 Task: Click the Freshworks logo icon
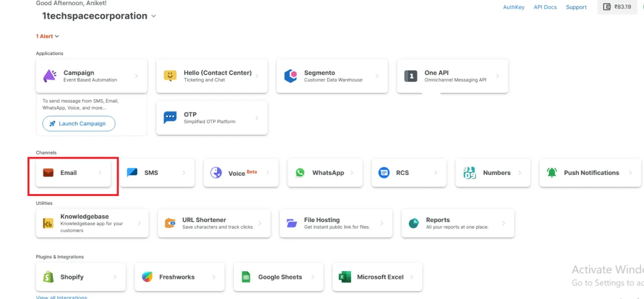(147, 277)
